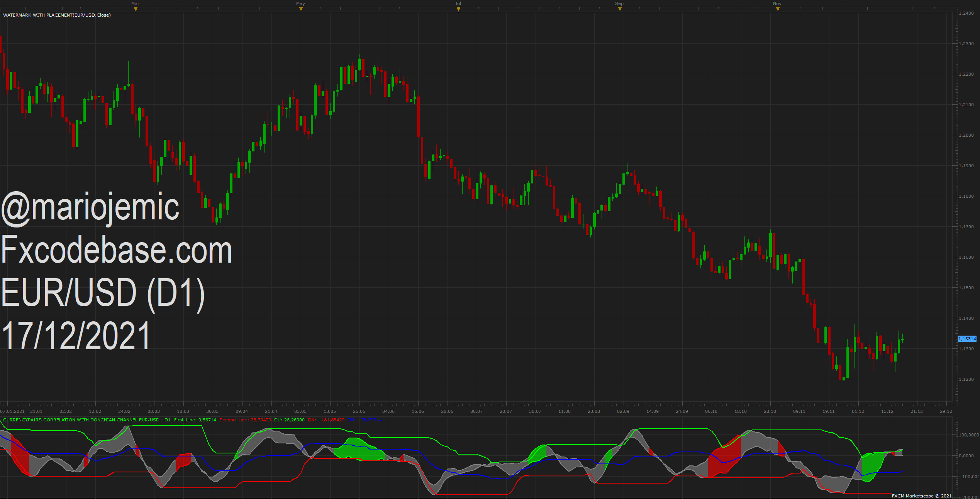Click the FXCM Marketscope © 2021 label
The height and width of the screenshot is (499, 980).
[922, 496]
